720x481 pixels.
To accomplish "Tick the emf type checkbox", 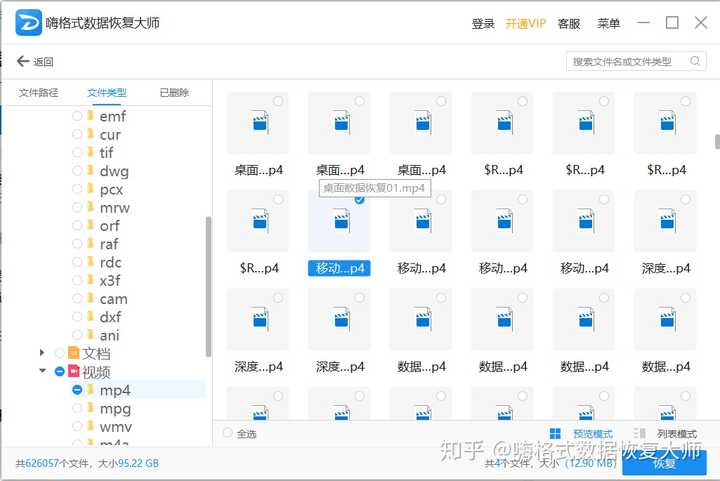I will (x=77, y=116).
